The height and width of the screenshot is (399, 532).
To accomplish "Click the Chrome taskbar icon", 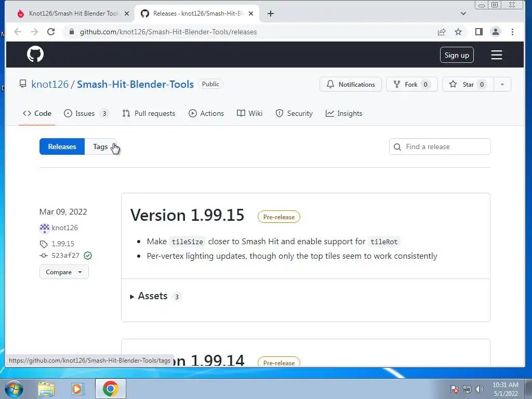I will click(x=110, y=389).
